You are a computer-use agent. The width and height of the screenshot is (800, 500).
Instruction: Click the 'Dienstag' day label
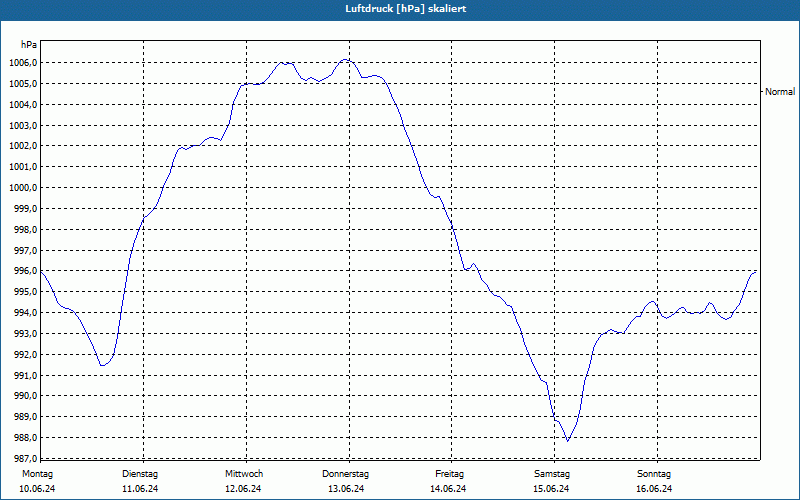tap(140, 474)
